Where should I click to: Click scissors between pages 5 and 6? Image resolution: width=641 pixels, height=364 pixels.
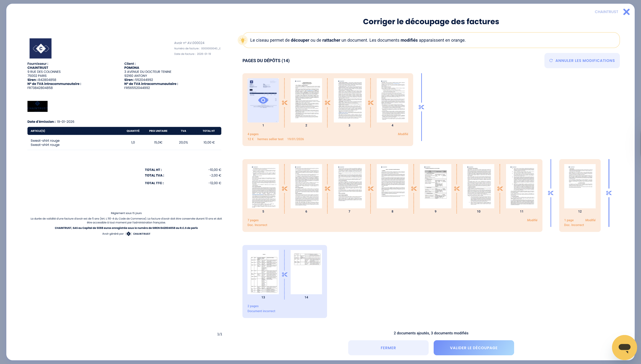[285, 189]
